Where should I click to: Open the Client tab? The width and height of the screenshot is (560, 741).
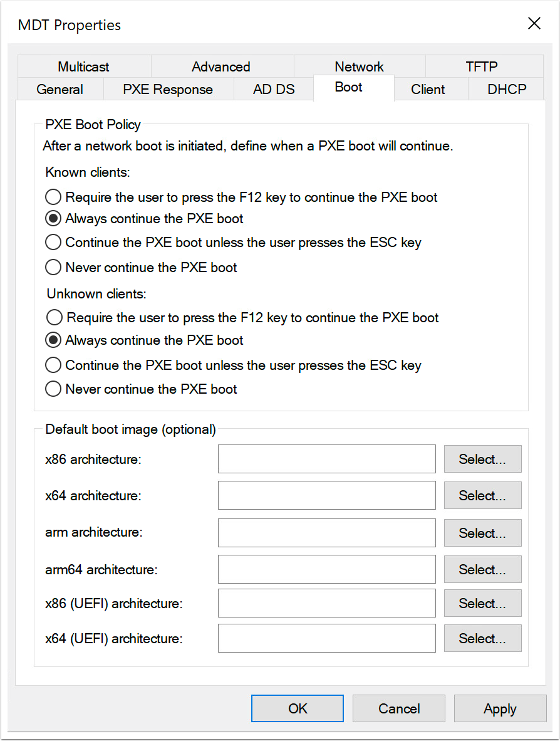click(x=428, y=89)
